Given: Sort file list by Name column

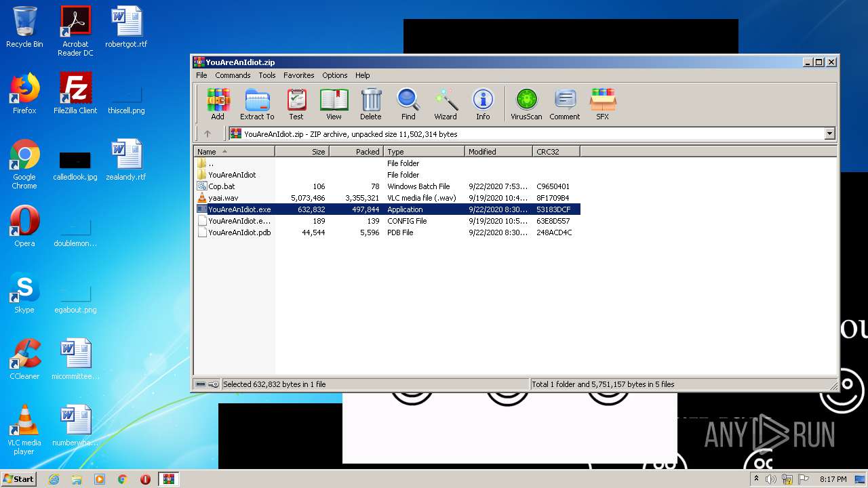Looking at the screenshot, I should (234, 152).
